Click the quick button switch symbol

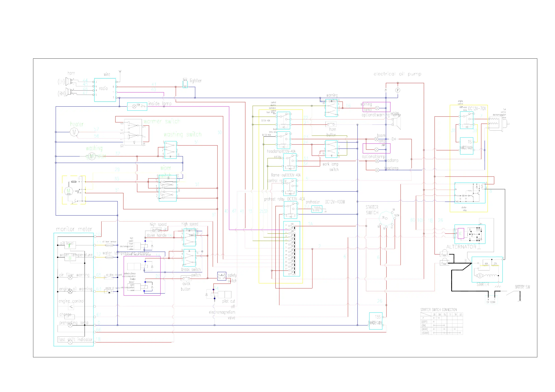click(x=186, y=278)
